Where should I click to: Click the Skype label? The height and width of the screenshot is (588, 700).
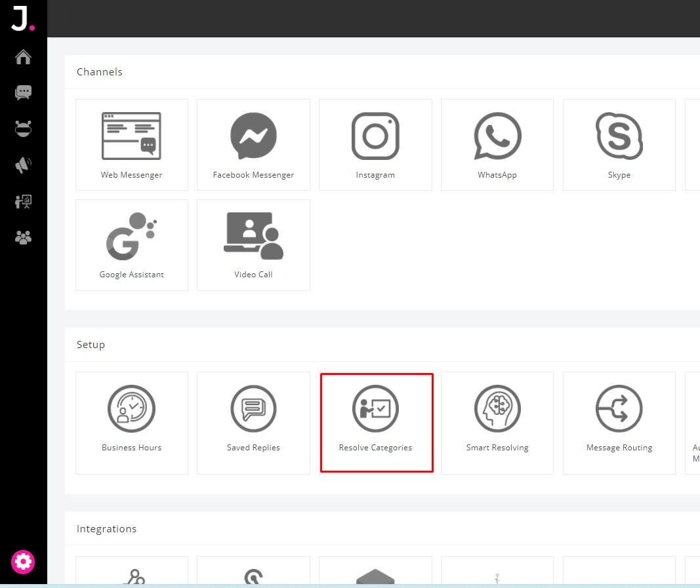click(619, 175)
